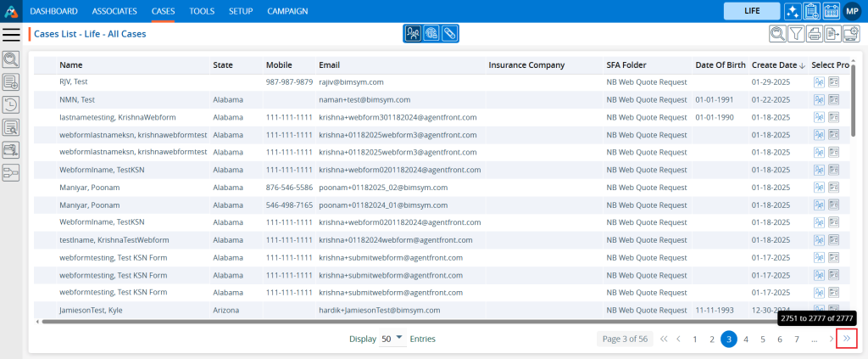Jump to the last page arrow
Image resolution: width=868 pixels, height=359 pixels.
(846, 339)
